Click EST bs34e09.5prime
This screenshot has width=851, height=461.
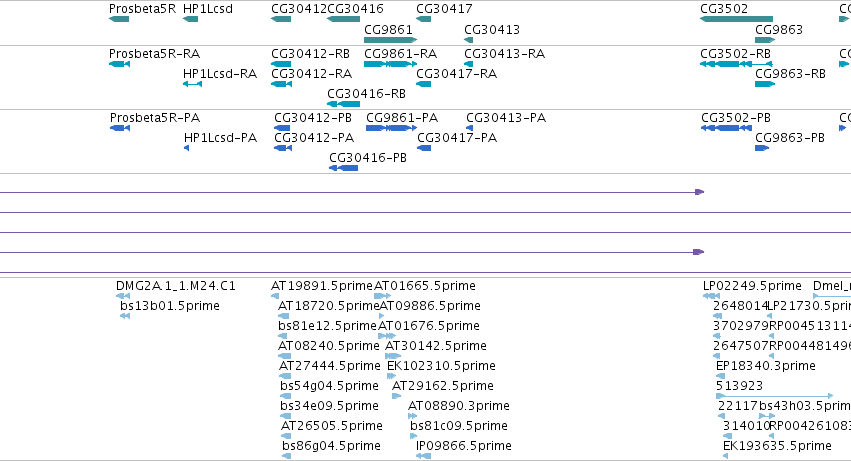(x=329, y=406)
